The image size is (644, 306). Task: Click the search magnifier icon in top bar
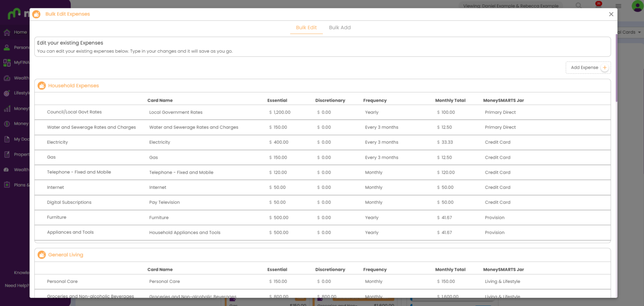579,5
